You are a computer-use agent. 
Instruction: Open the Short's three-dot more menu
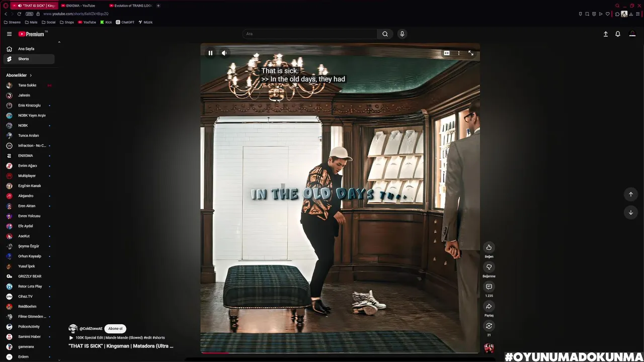458,53
